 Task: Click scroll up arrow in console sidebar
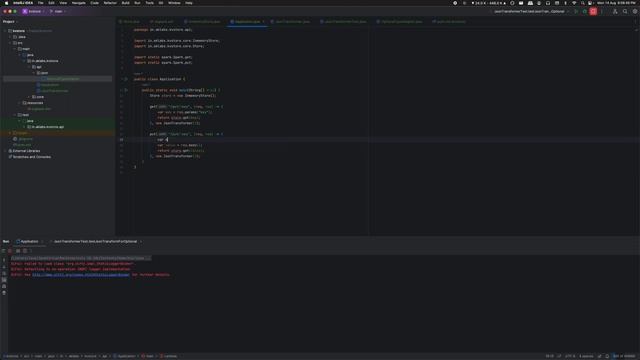click(4, 260)
